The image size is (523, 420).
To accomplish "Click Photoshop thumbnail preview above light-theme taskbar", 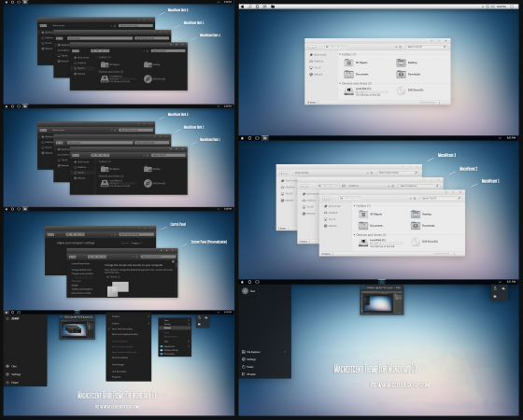I will tap(382, 300).
